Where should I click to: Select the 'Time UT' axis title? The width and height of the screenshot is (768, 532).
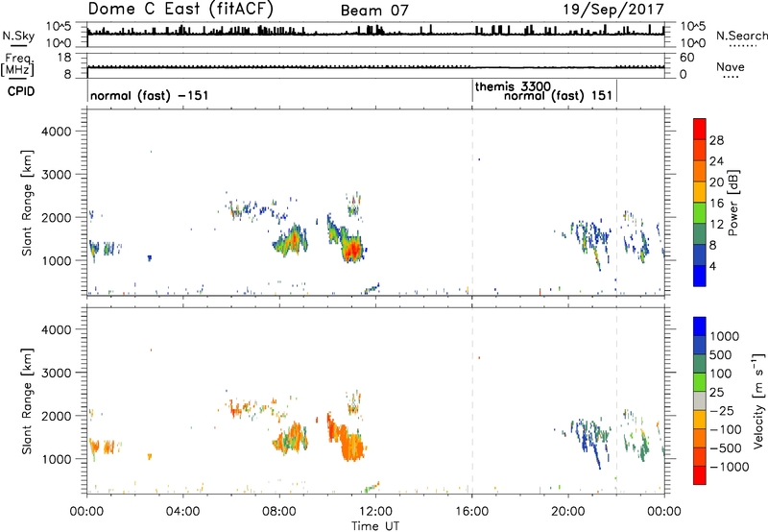(375, 526)
